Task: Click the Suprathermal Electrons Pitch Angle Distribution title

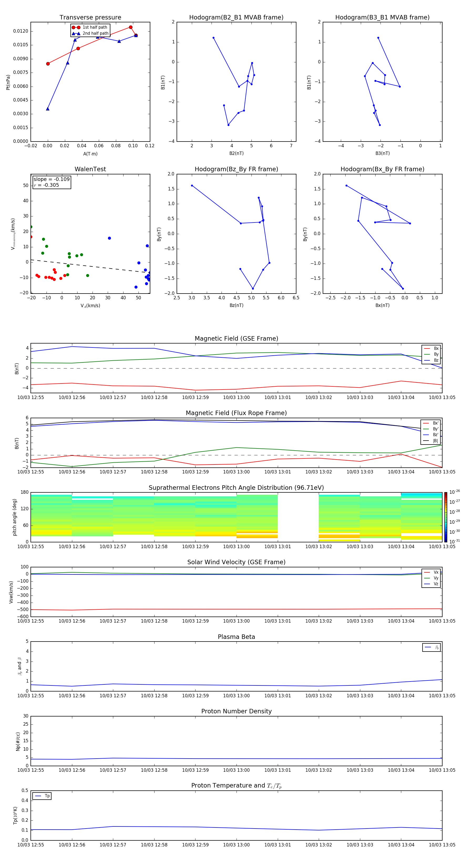Action: click(x=236, y=488)
